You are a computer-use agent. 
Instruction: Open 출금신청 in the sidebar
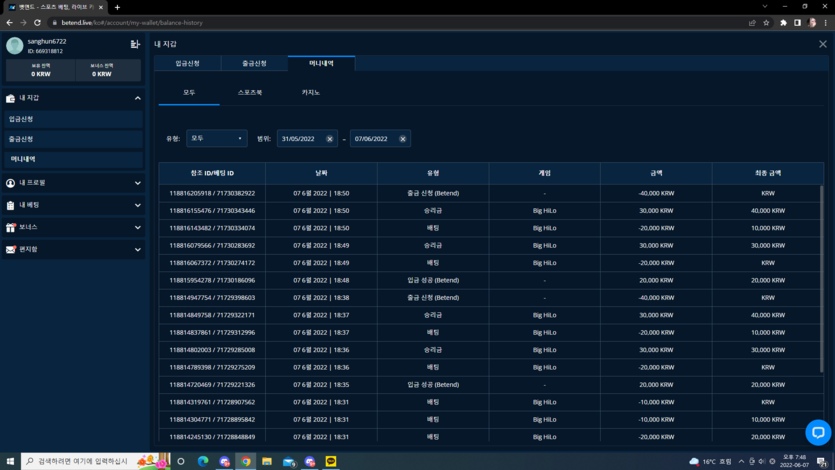point(73,139)
